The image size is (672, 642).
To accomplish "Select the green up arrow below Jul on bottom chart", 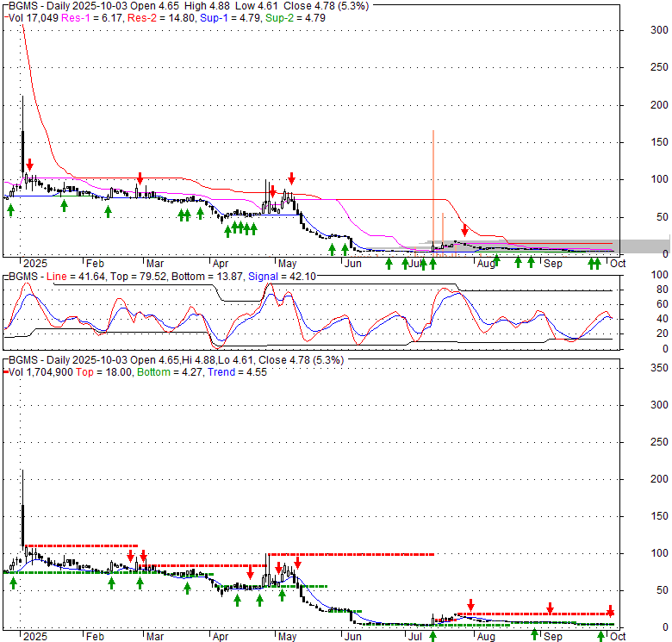I will click(432, 636).
